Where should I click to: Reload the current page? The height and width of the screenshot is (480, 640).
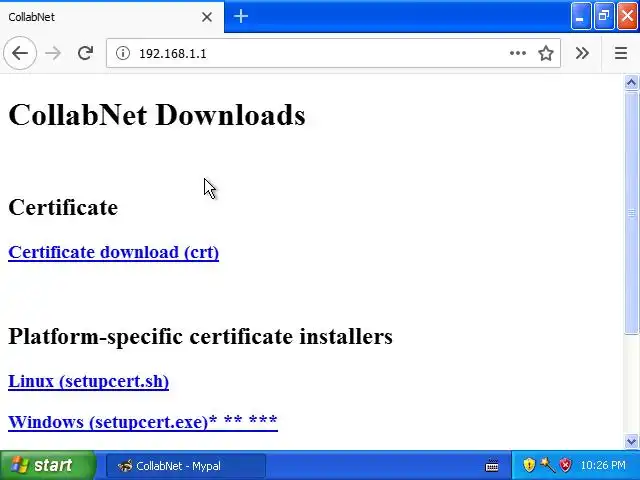point(85,53)
